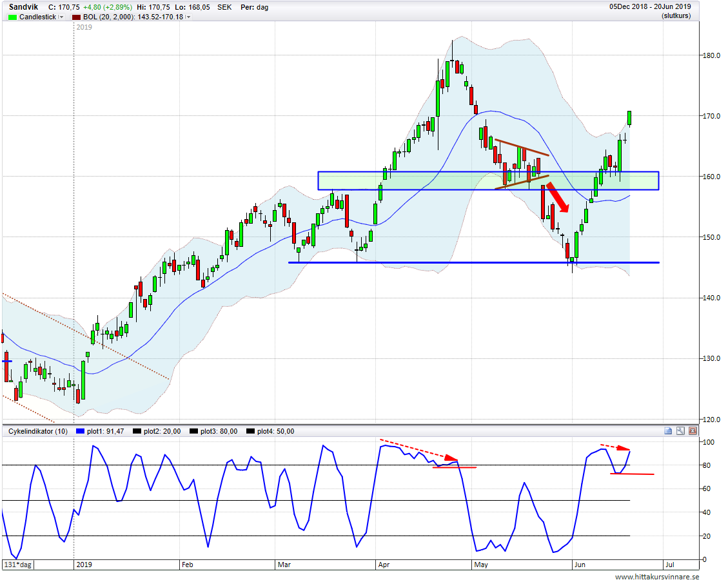Select the Candlestick label
The width and height of the screenshot is (728, 580).
pos(37,17)
